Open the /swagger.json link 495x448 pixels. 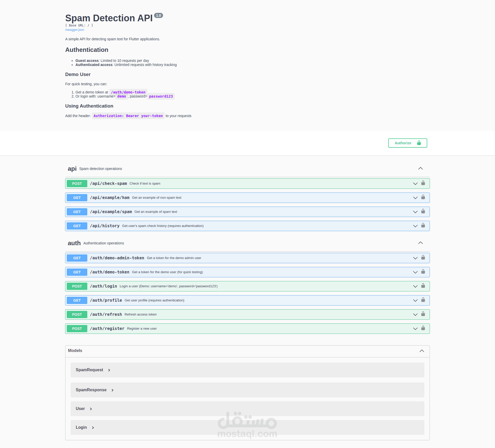[74, 30]
